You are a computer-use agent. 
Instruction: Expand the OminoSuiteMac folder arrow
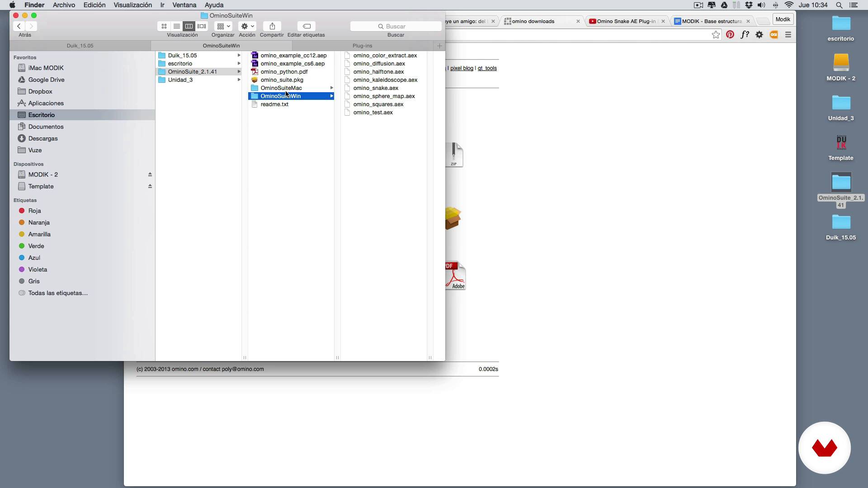(331, 88)
